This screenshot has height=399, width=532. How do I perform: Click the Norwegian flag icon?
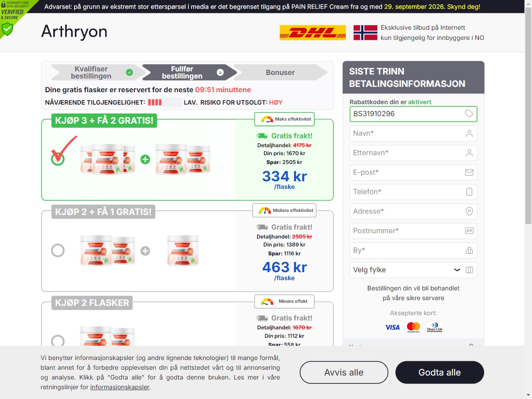point(365,33)
